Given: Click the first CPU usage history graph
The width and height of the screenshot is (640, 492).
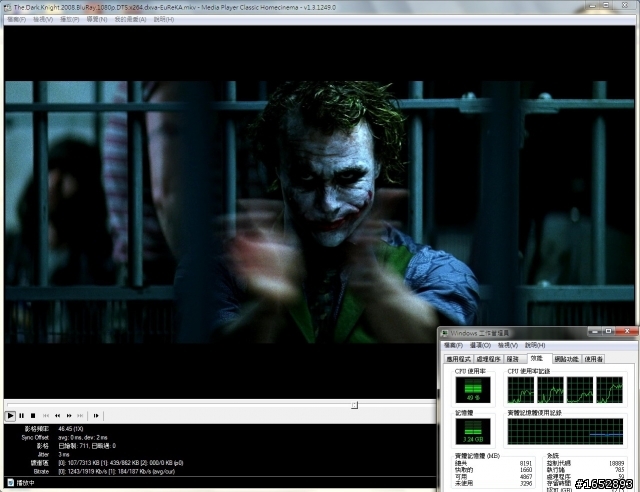Looking at the screenshot, I should click(521, 390).
